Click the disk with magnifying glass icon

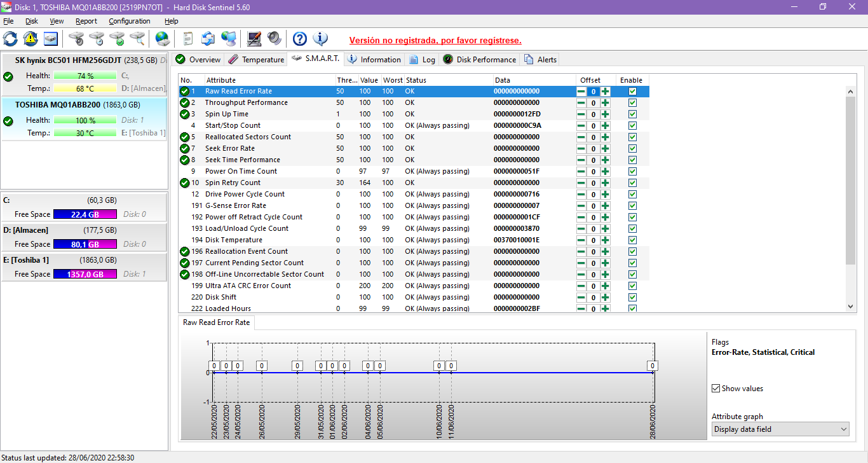pos(137,39)
